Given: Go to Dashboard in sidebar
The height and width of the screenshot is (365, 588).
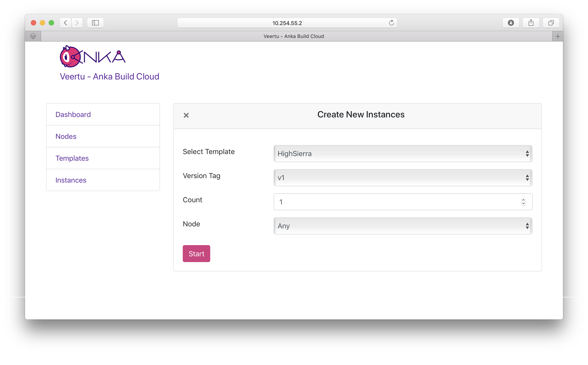Looking at the screenshot, I should click(73, 115).
